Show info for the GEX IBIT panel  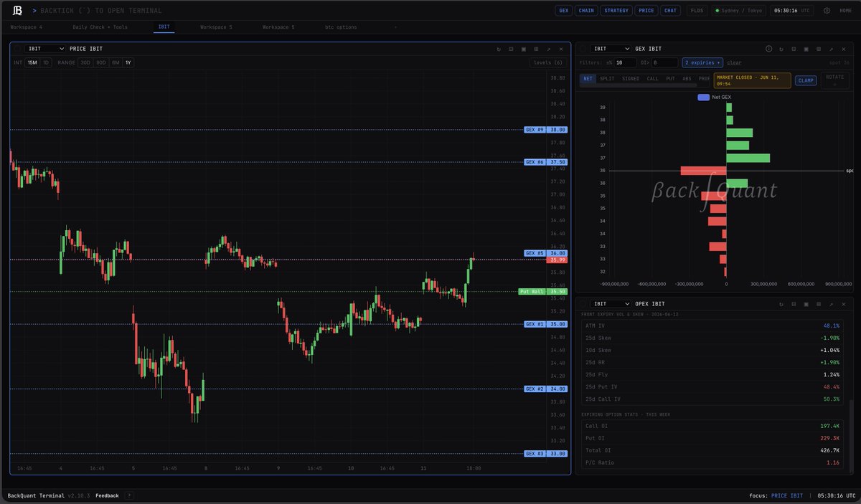coord(768,49)
